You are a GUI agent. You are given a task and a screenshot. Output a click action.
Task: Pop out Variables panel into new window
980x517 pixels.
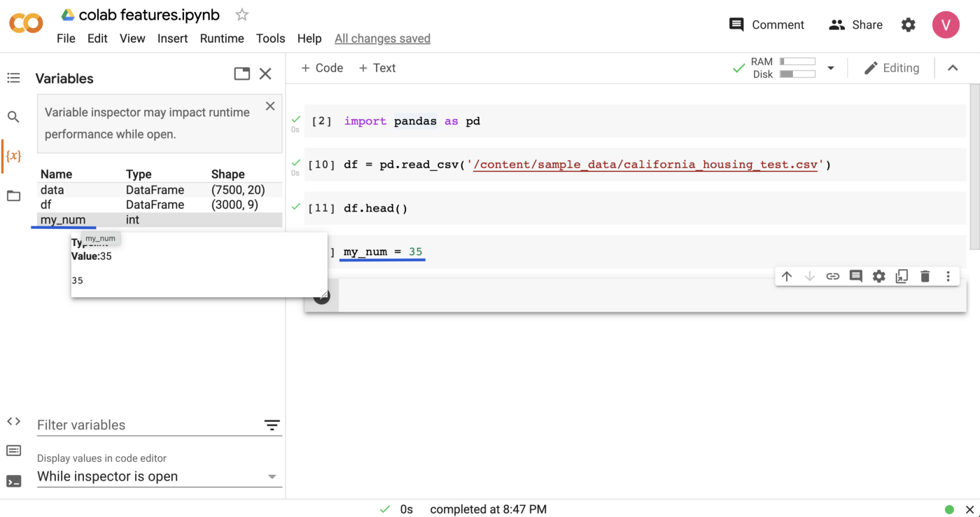242,74
